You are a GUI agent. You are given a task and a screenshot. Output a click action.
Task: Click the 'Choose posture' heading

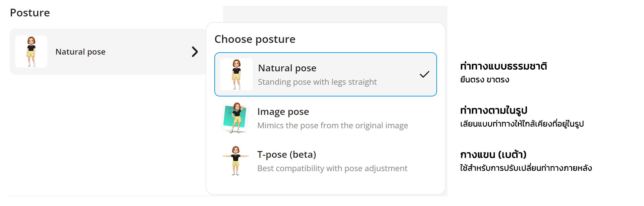pos(255,39)
